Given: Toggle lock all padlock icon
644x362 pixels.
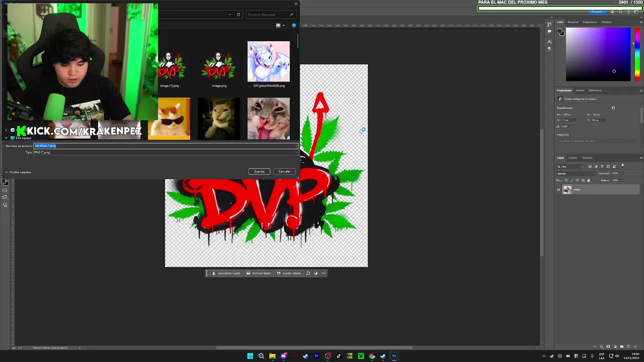Looking at the screenshot, I should 589,180.
